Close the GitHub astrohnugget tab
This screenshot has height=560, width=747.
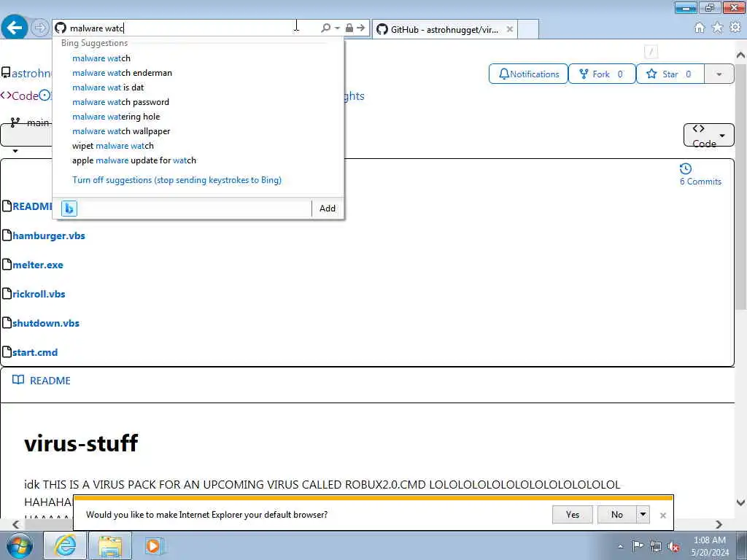[509, 29]
